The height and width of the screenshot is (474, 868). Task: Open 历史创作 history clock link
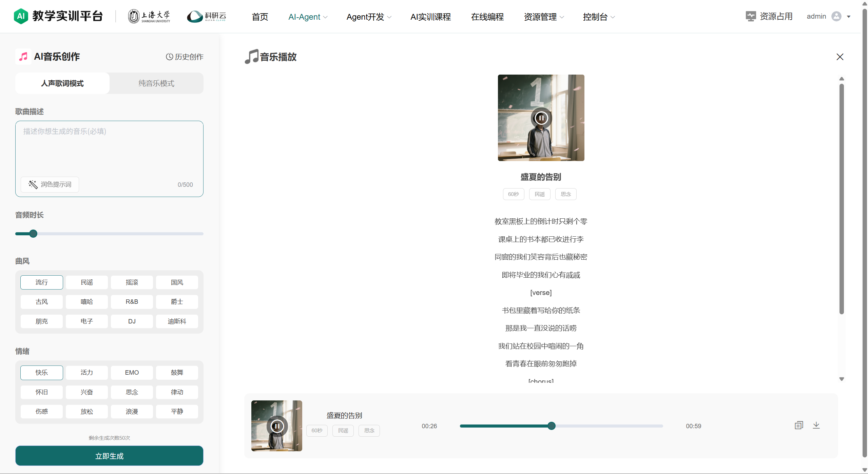(x=185, y=57)
